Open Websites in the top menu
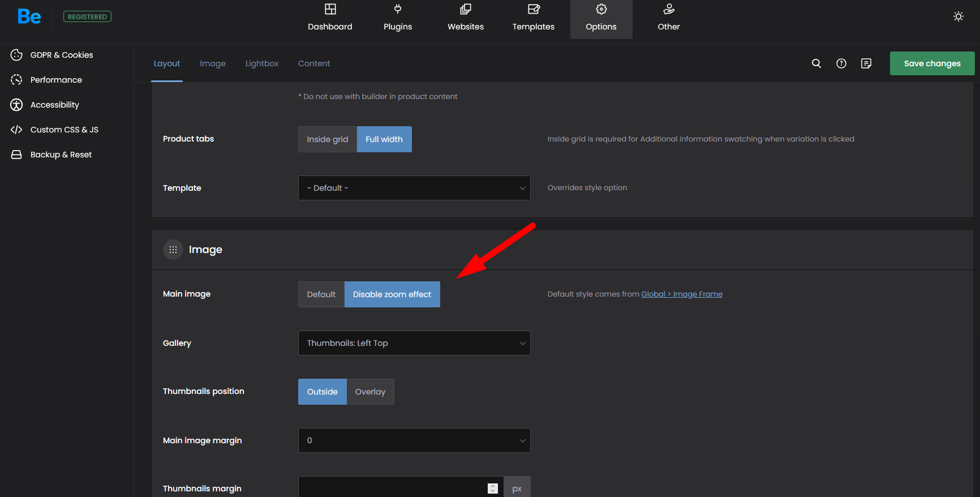 pyautogui.click(x=466, y=27)
